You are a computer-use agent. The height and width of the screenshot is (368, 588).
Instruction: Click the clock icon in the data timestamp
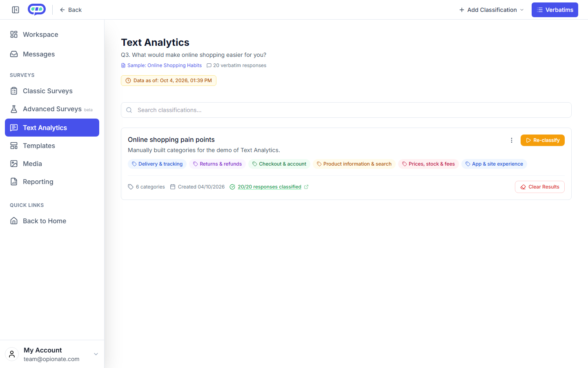coord(128,81)
